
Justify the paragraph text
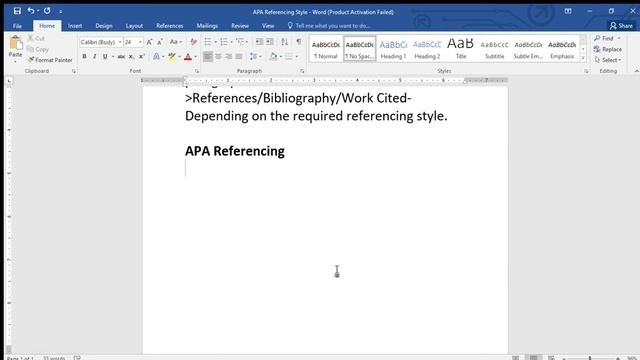coord(239,56)
